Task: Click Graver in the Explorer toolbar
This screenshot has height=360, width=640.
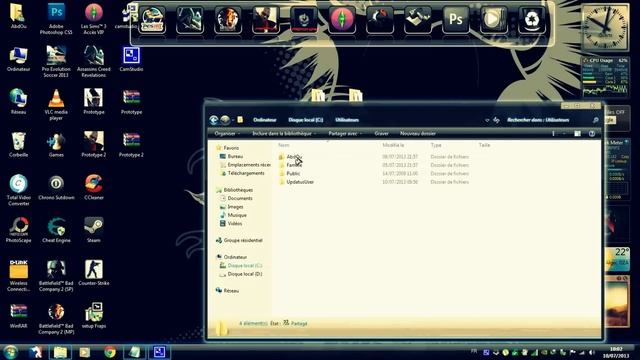Action: coord(381,133)
